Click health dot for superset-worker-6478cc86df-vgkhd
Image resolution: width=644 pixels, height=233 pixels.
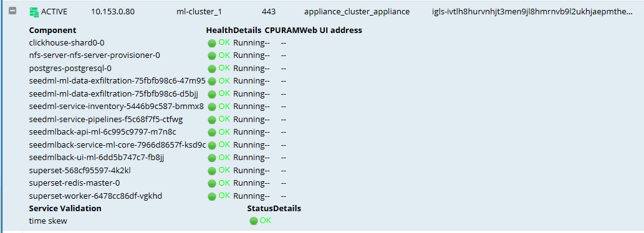[x=212, y=196]
